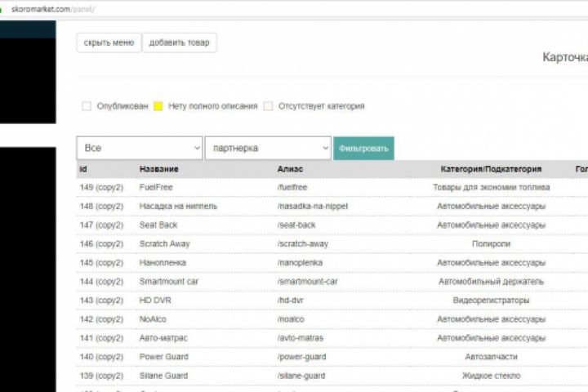Click the 'Категория/Подкатегория' column header
588x392 pixels.
(x=491, y=169)
